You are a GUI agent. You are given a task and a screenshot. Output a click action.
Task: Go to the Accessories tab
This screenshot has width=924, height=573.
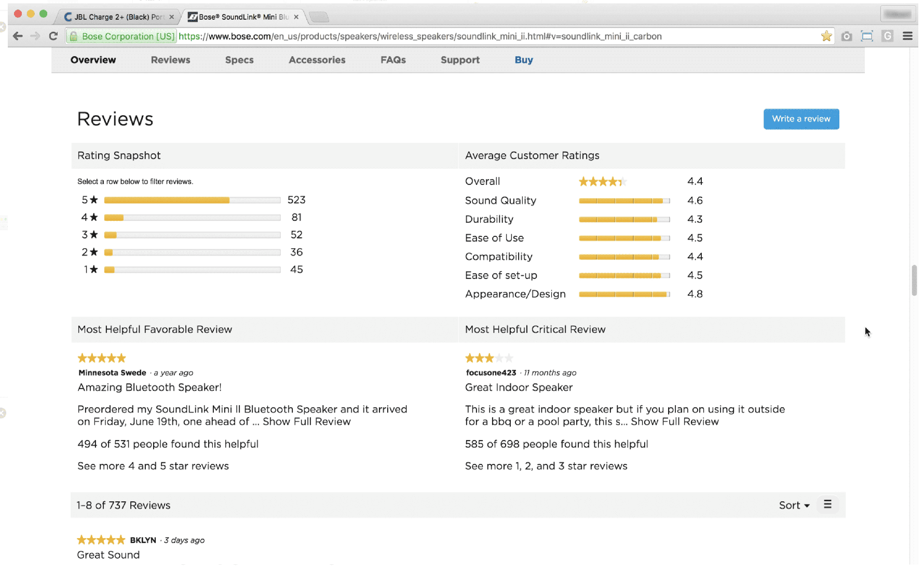317,60
